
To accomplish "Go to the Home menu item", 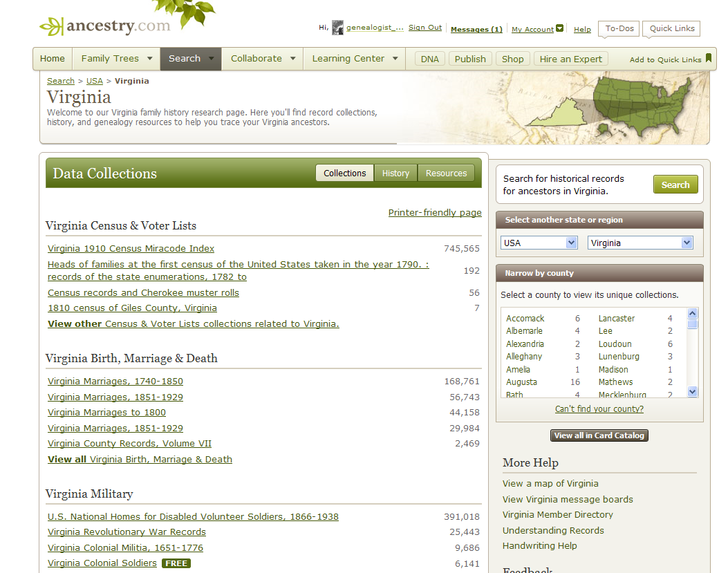I will click(x=53, y=59).
